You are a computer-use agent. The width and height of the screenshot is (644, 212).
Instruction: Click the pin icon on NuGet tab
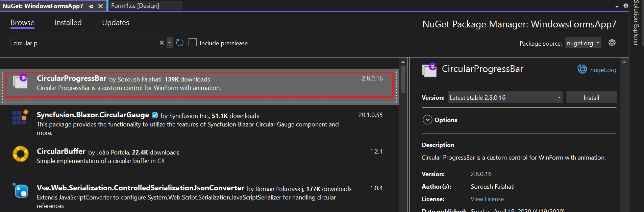click(x=91, y=6)
